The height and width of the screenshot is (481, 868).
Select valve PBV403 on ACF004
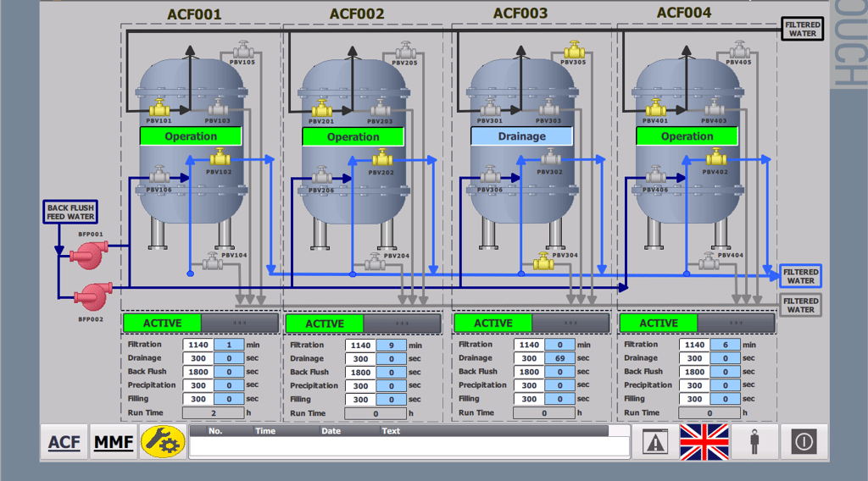(x=714, y=108)
